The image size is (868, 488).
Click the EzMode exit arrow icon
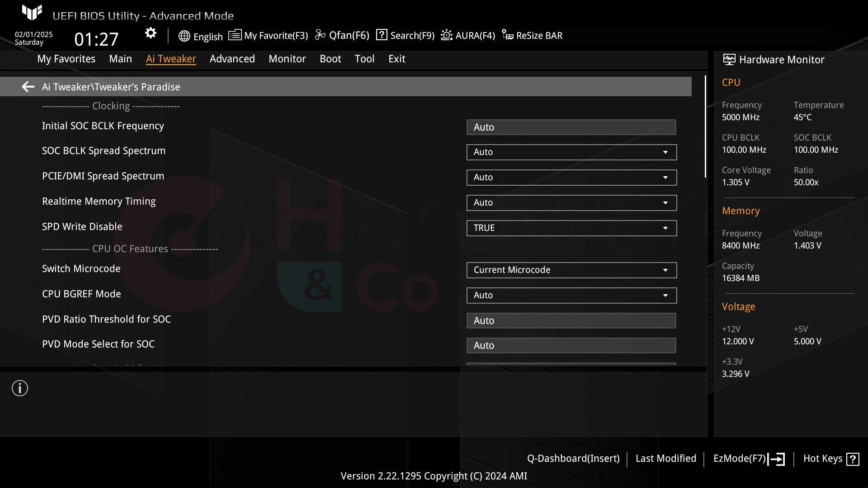[776, 459]
